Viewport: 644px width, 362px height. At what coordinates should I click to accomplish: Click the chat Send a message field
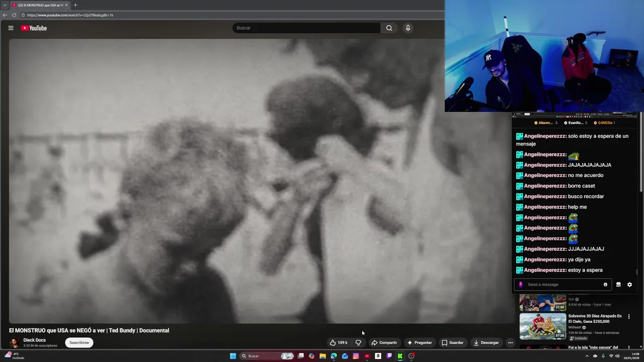pos(562,285)
